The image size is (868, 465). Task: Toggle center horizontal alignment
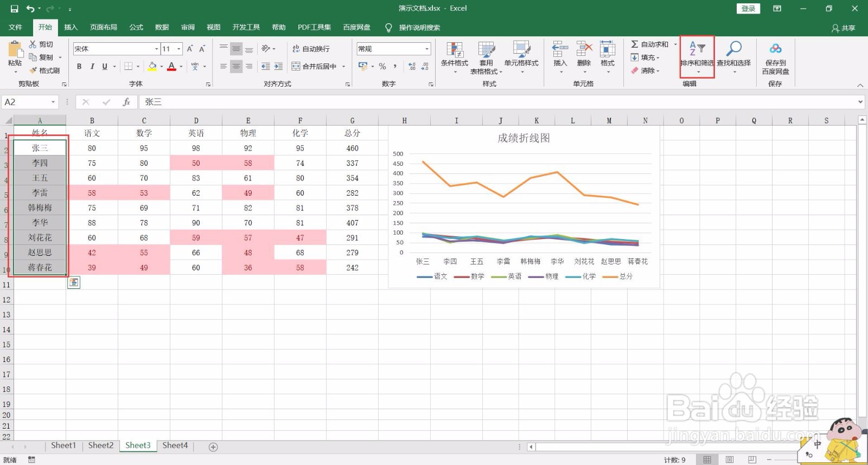(236, 66)
